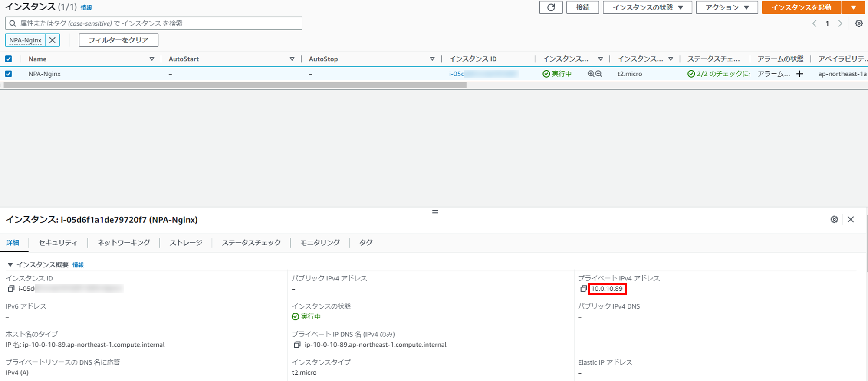The image size is (868, 381).
Task: Sort by the AutoStart column arrow
Action: [x=292, y=59]
